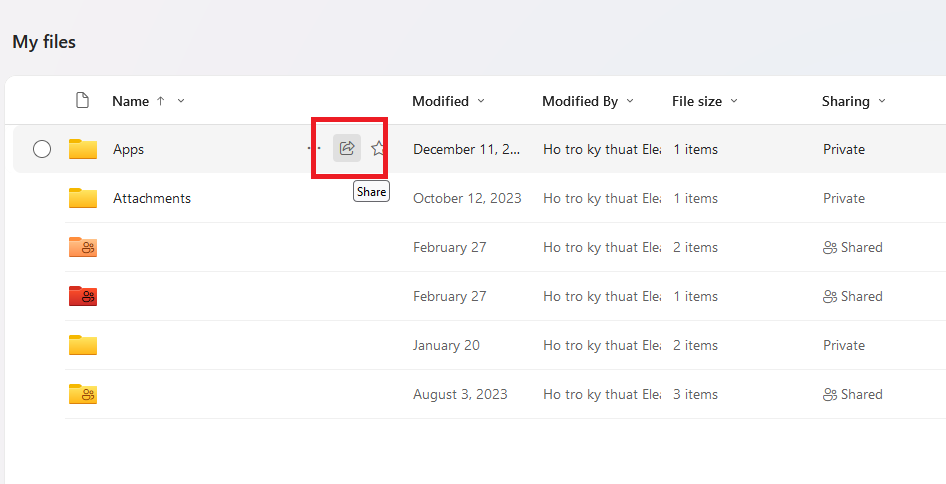Open the File size column dropdown
Screen dimensions: 946x484
click(734, 101)
